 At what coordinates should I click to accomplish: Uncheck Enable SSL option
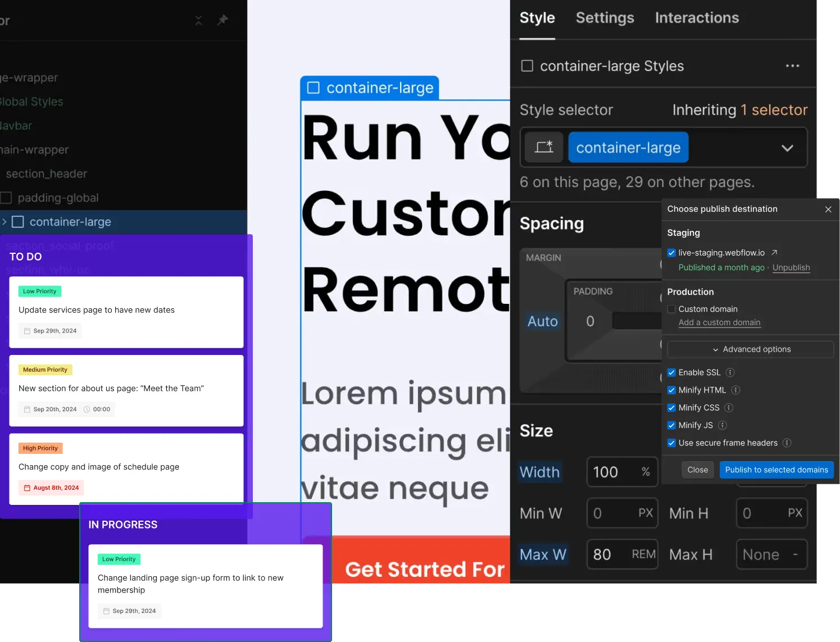click(671, 372)
